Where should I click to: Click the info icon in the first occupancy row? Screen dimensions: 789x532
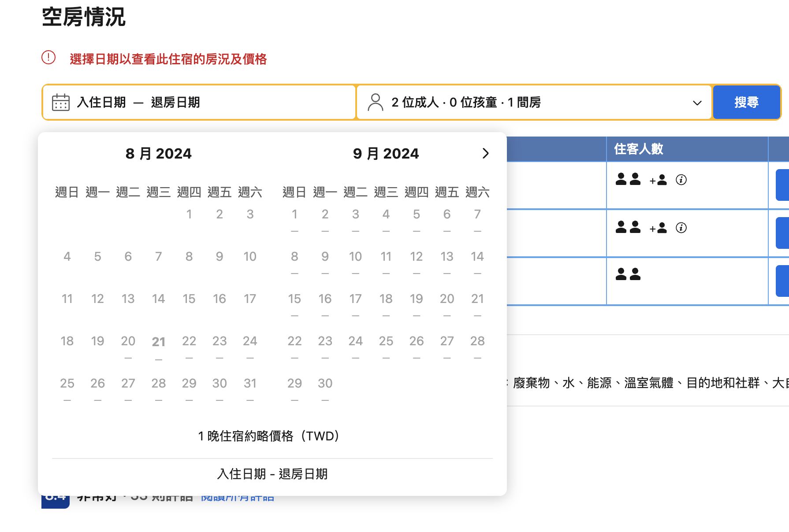pyautogui.click(x=681, y=180)
